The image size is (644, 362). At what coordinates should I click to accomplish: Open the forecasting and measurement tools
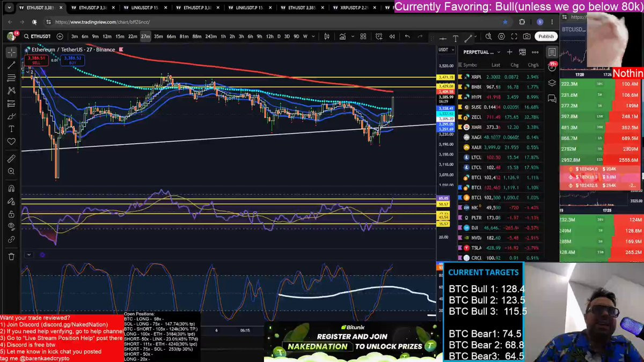(x=11, y=104)
